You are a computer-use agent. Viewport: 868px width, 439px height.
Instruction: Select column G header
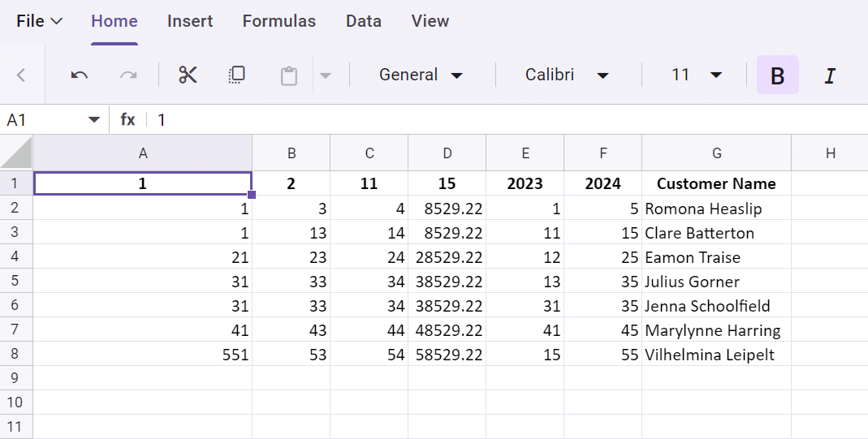coord(716,153)
